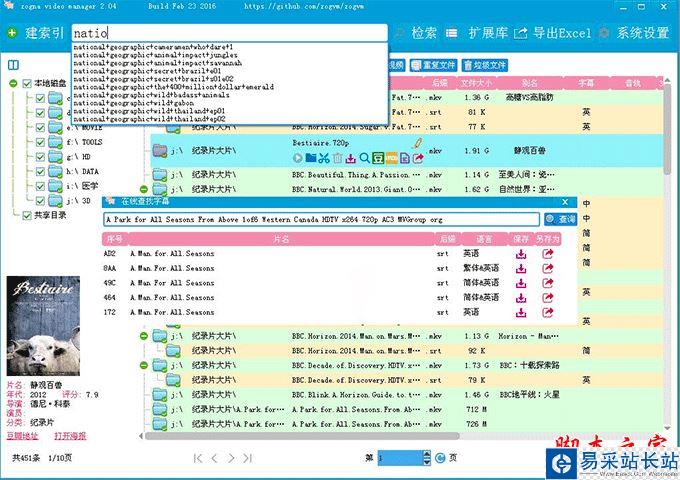Save-as subtitle 464 using share icon
Image resolution: width=680 pixels, height=480 pixels.
548,298
